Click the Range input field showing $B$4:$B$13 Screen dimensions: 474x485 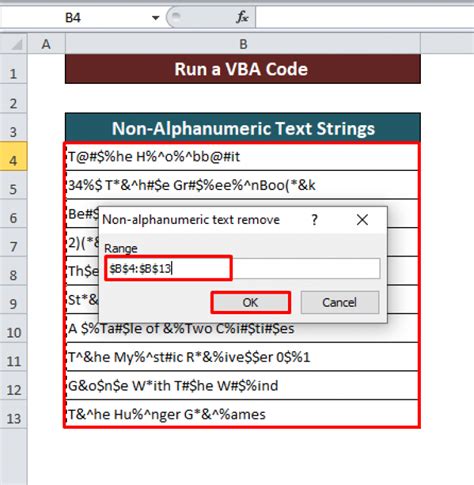243,268
